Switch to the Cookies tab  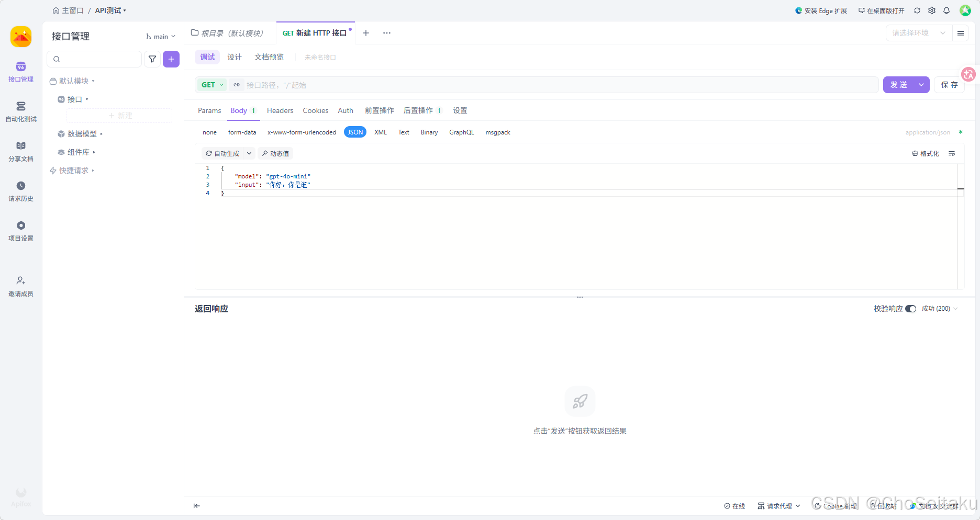click(x=316, y=110)
